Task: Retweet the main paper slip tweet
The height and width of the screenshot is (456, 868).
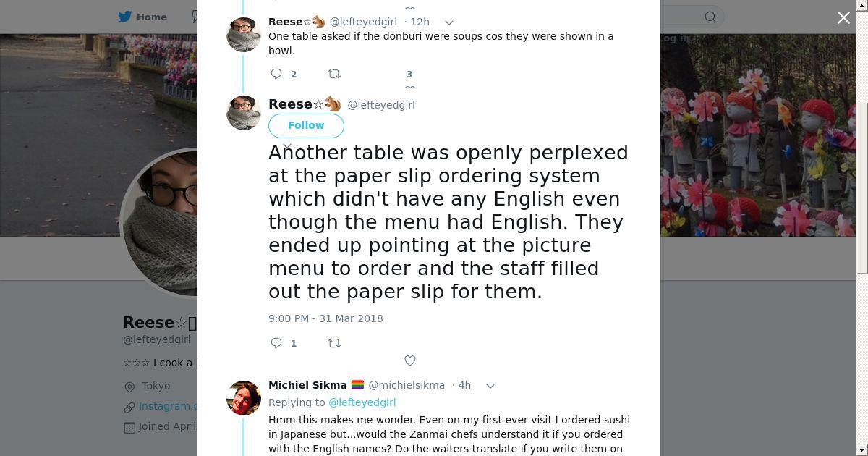Action: click(334, 343)
